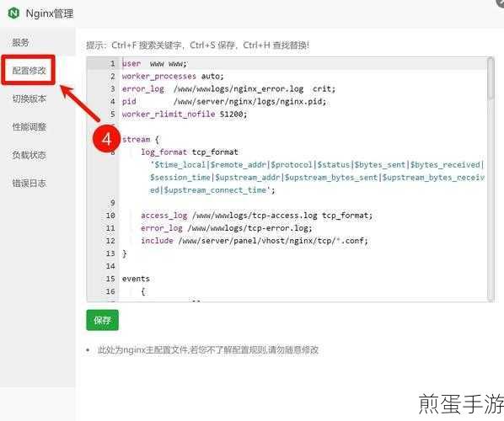Open the 性能调整 tab
The width and height of the screenshot is (504, 421).
29,126
